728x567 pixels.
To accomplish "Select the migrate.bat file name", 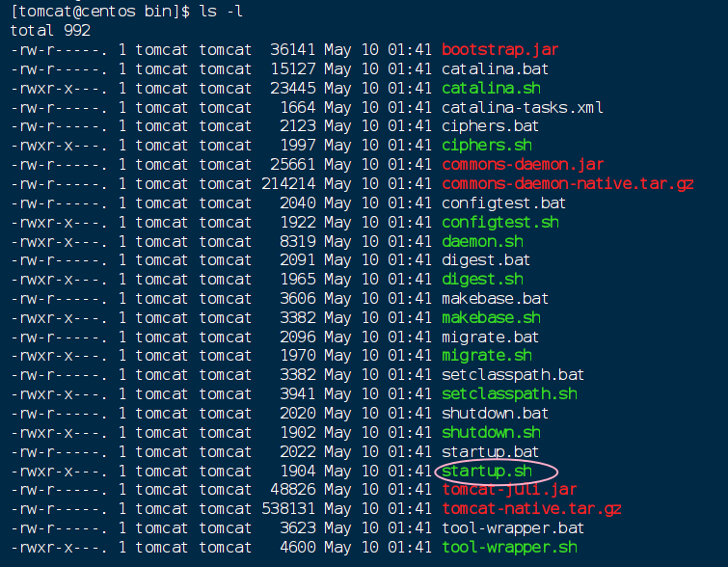I will [x=490, y=337].
